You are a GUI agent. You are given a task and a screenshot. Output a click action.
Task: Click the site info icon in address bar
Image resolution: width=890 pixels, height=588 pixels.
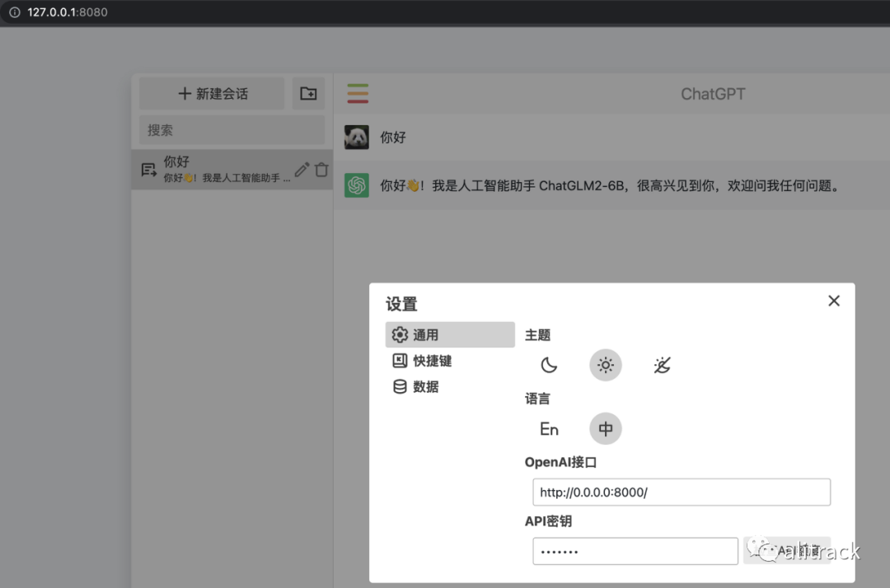click(x=14, y=12)
